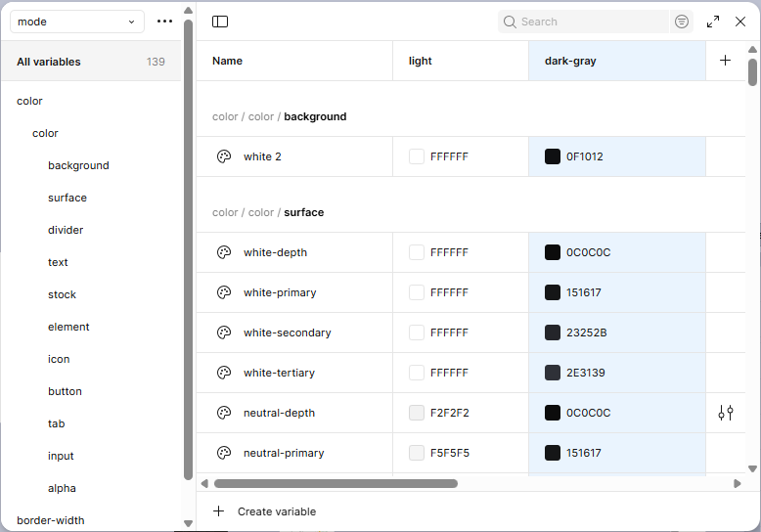Screen dimensions: 761x532
Task: Open the three-dot more options menu
Action: 164,22
